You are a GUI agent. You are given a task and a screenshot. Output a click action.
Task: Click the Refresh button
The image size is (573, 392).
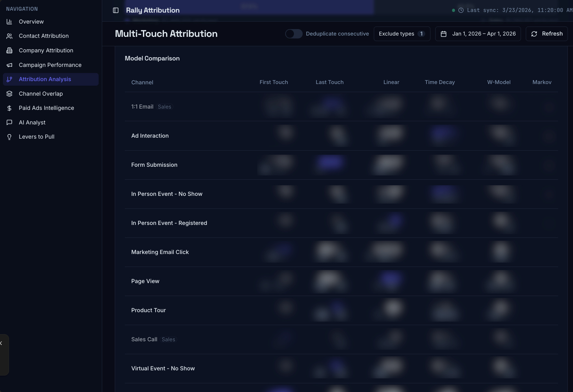point(546,34)
